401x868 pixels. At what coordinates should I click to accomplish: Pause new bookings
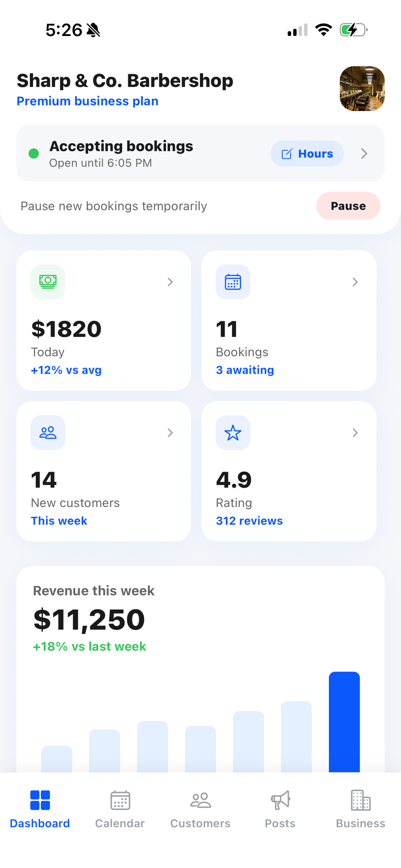point(348,206)
